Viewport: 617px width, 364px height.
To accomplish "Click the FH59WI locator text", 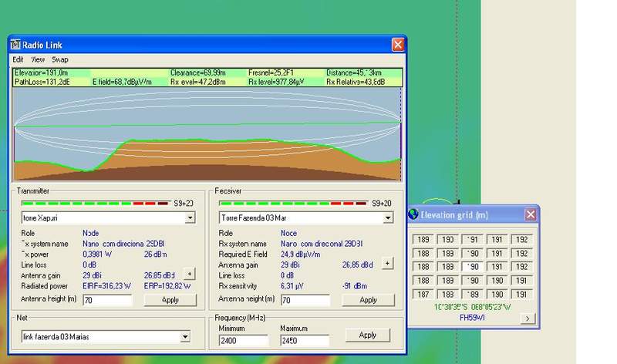I will (472, 318).
